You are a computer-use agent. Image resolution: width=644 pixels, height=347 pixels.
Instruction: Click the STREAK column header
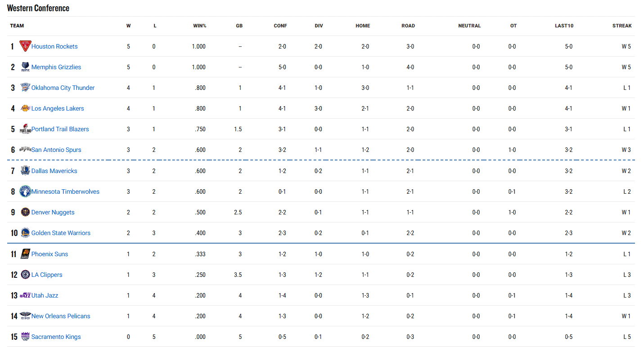pyautogui.click(x=622, y=26)
